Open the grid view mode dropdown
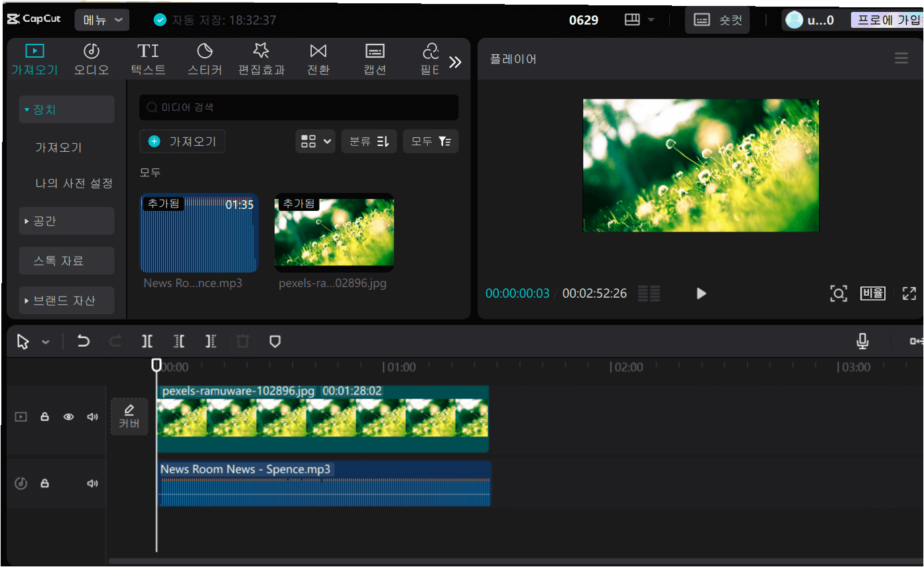The width and height of the screenshot is (924, 567). pos(315,141)
